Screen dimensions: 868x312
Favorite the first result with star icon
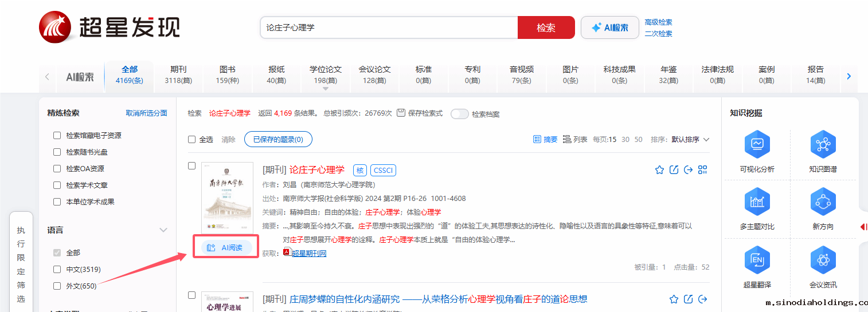pyautogui.click(x=659, y=170)
